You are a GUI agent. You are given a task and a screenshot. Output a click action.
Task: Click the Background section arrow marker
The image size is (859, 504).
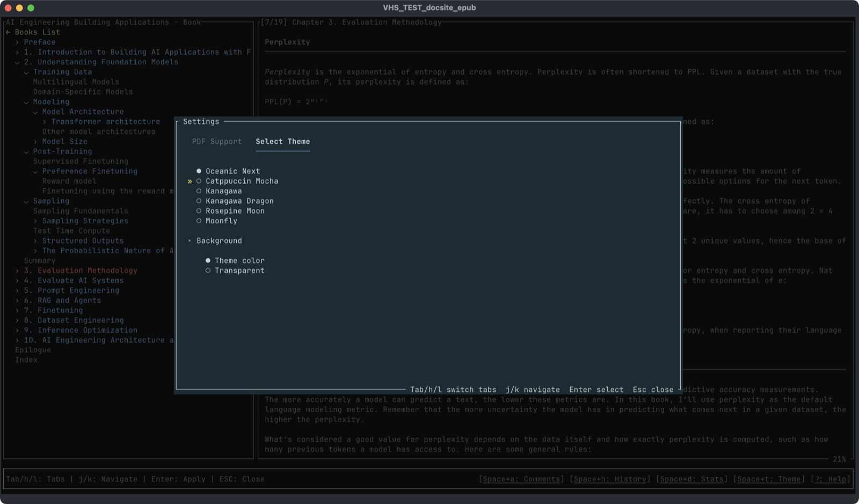pyautogui.click(x=190, y=241)
